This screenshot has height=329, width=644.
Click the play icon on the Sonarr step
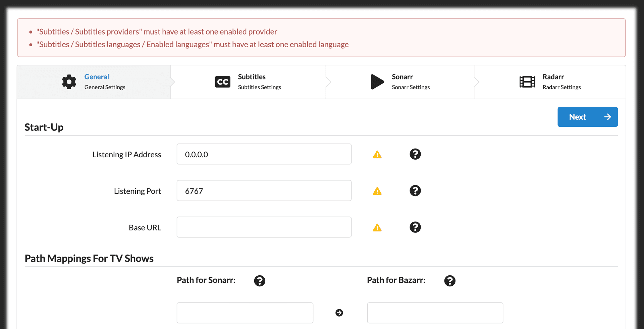click(377, 82)
